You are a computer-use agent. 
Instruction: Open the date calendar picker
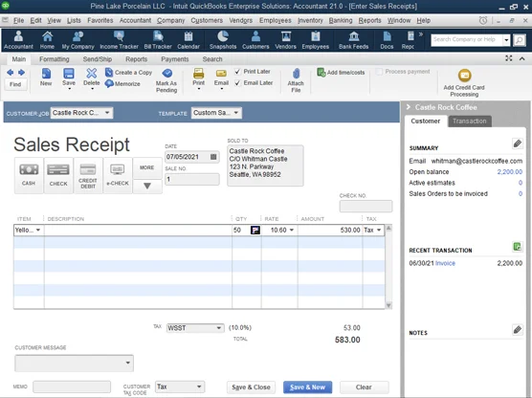pos(213,157)
